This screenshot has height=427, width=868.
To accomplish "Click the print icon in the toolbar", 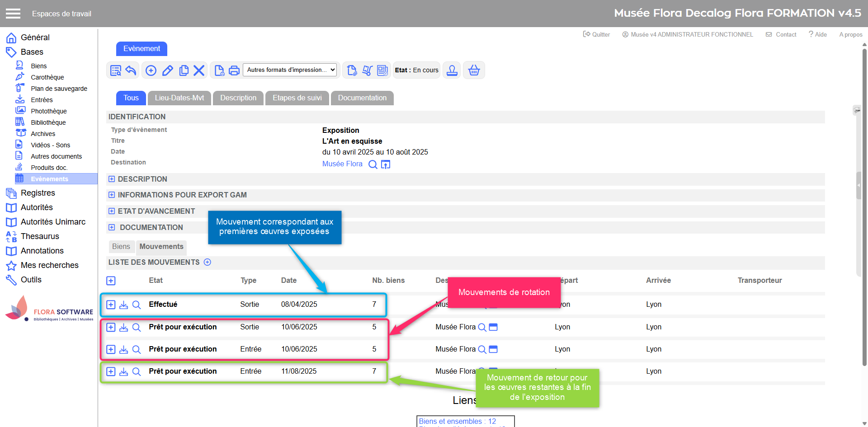I will (234, 70).
